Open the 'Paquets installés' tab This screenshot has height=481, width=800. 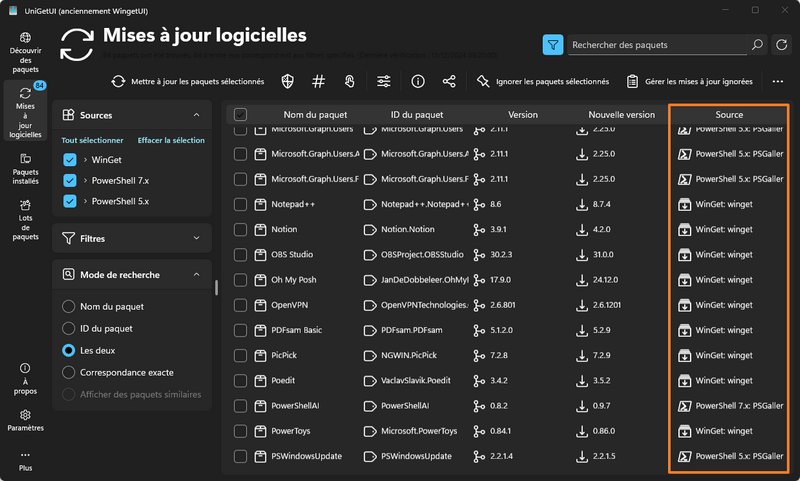pyautogui.click(x=26, y=166)
